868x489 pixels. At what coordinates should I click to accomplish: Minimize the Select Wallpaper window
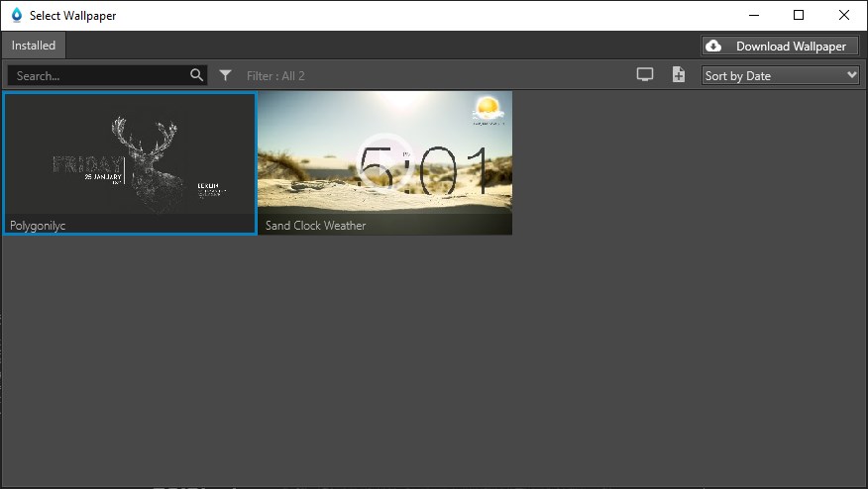[x=753, y=15]
